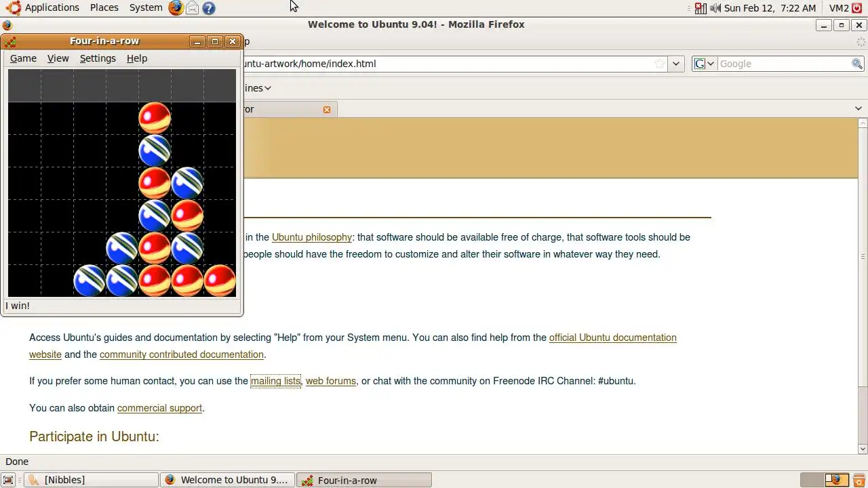
Task: Open the official Ubuntu documentation link
Action: pos(613,338)
